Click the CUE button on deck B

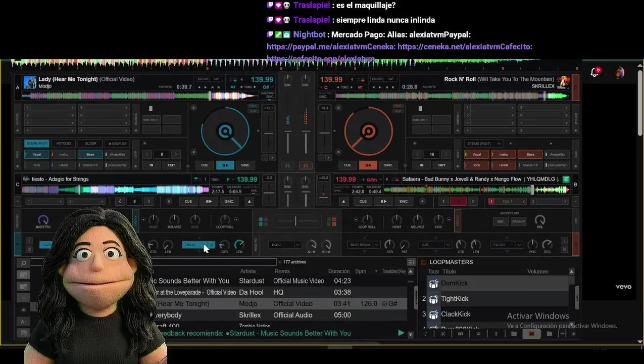(348, 165)
